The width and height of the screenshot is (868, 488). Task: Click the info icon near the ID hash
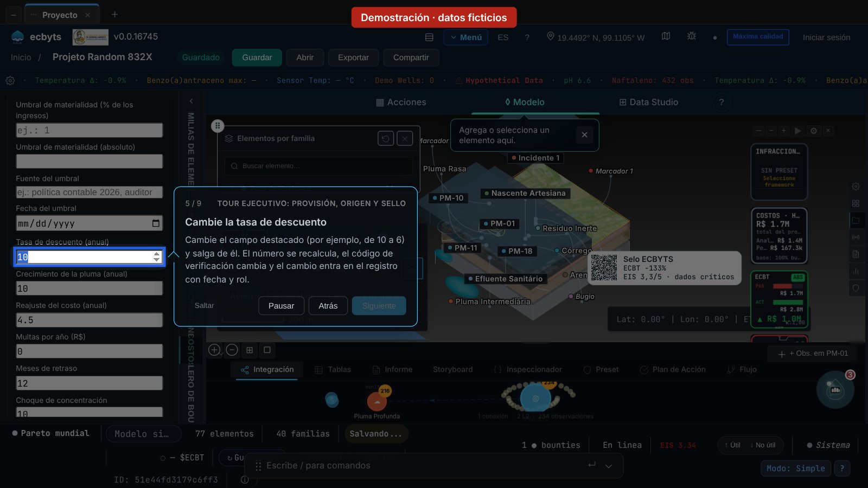[245, 480]
